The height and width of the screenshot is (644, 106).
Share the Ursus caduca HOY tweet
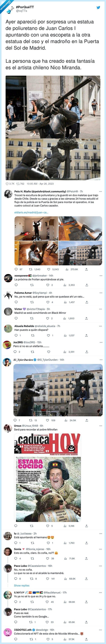(86, 526)
